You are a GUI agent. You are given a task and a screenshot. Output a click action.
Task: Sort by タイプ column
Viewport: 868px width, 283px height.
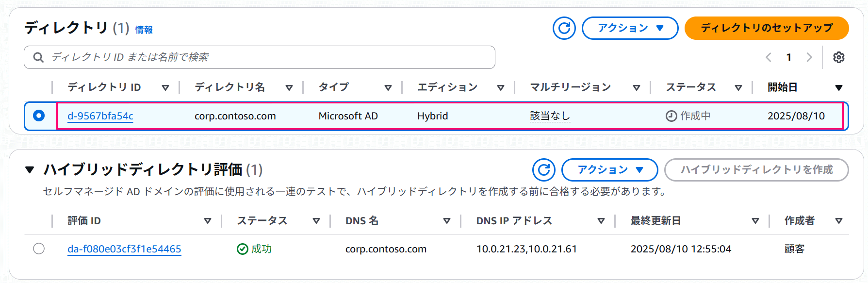pos(388,88)
